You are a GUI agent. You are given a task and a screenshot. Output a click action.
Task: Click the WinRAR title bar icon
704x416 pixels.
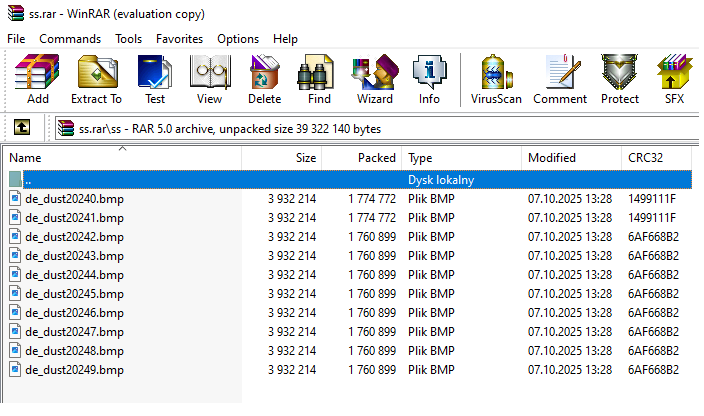click(16, 13)
